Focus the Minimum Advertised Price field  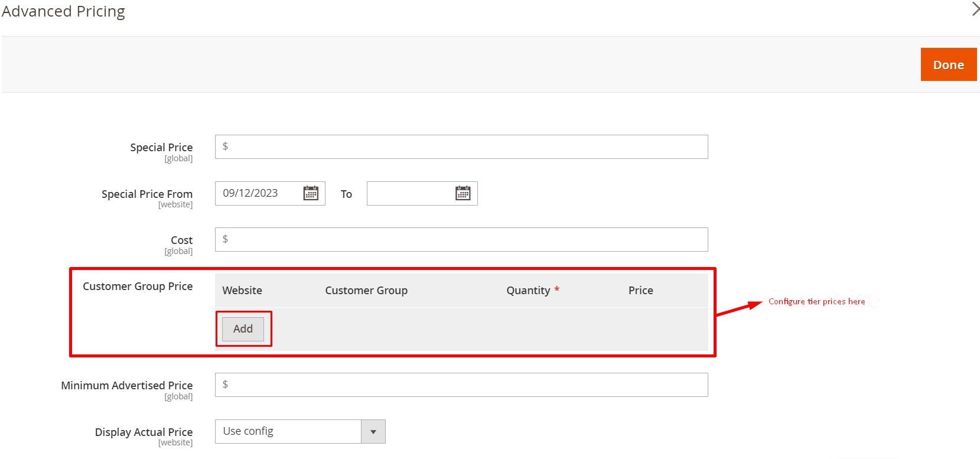pos(461,385)
